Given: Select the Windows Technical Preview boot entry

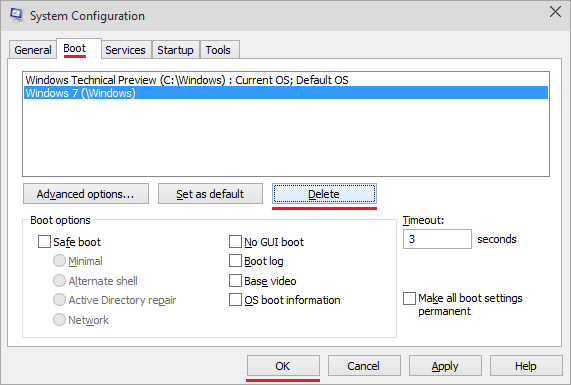Looking at the screenshot, I should coord(286,80).
